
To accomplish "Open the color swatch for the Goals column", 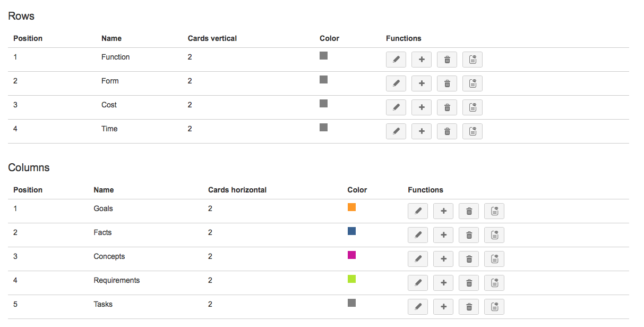I will (351, 207).
